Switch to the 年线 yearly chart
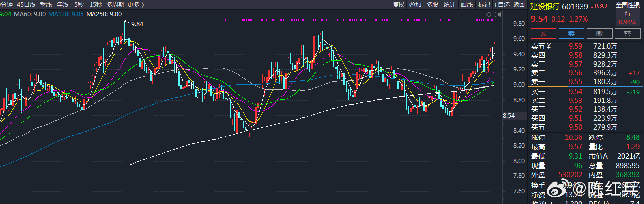 click(62, 5)
